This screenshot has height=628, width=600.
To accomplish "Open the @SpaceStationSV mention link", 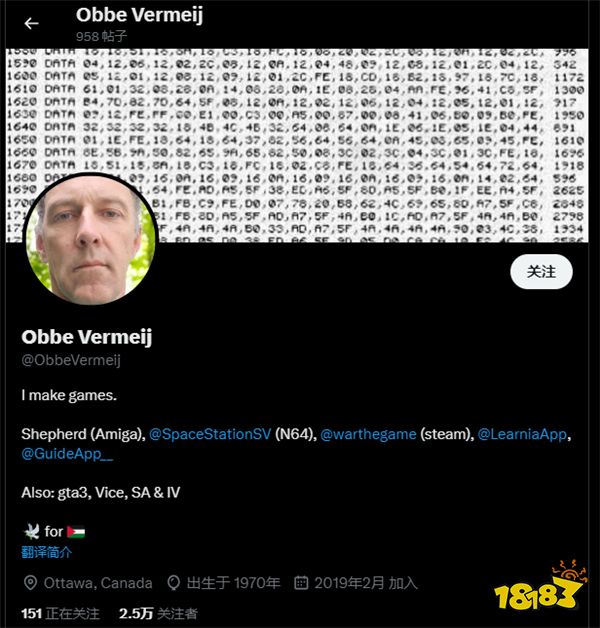I will coord(210,434).
